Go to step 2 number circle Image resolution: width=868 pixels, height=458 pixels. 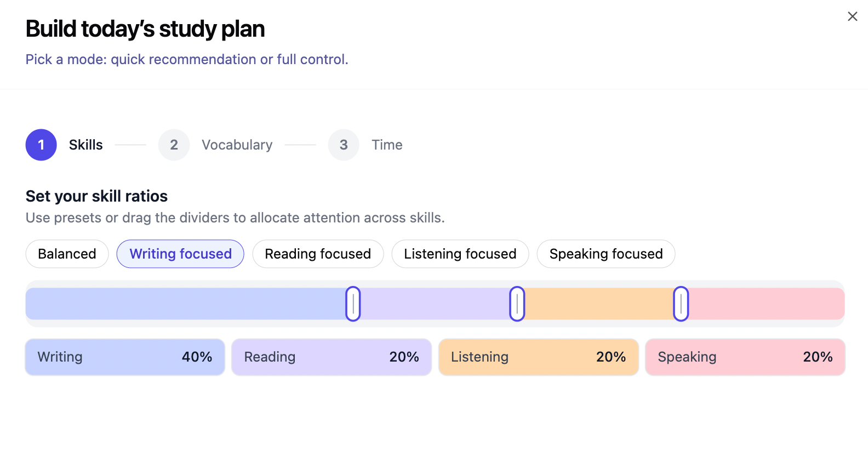174,145
